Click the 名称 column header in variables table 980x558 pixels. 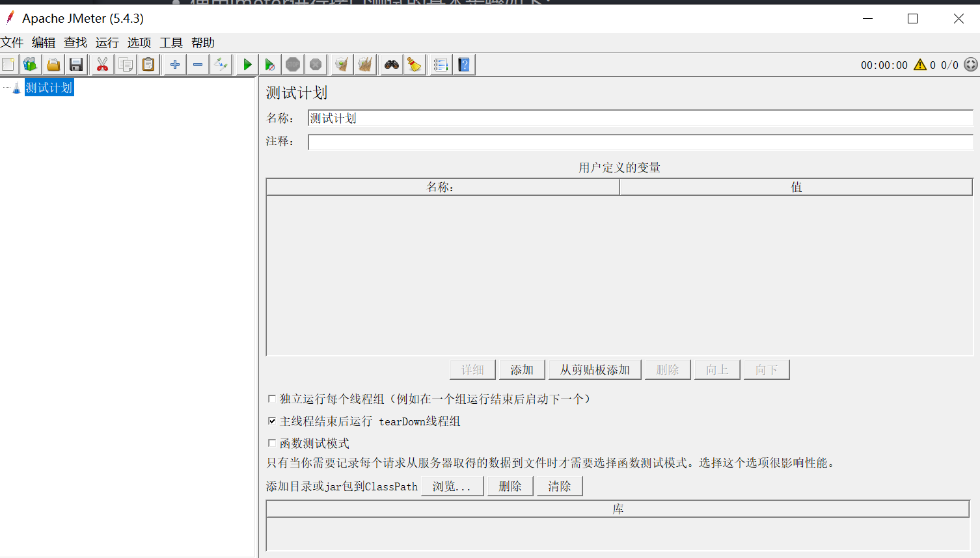pos(442,187)
